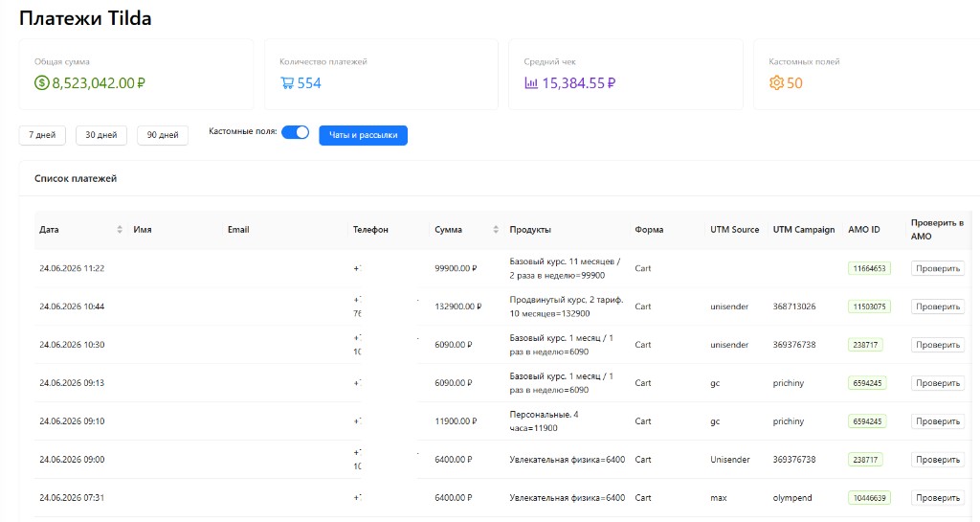Click the Имя column header
This screenshot has height=522, width=980.
point(143,230)
